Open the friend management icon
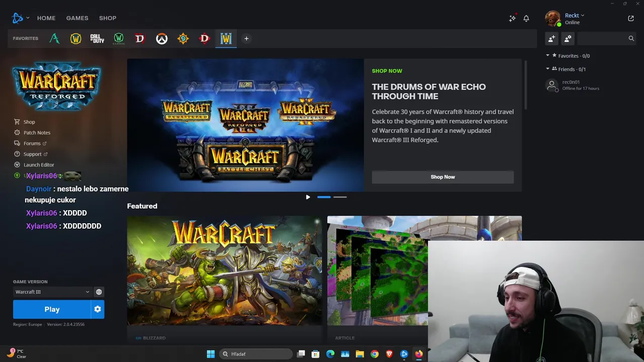The image size is (644, 362). (568, 38)
